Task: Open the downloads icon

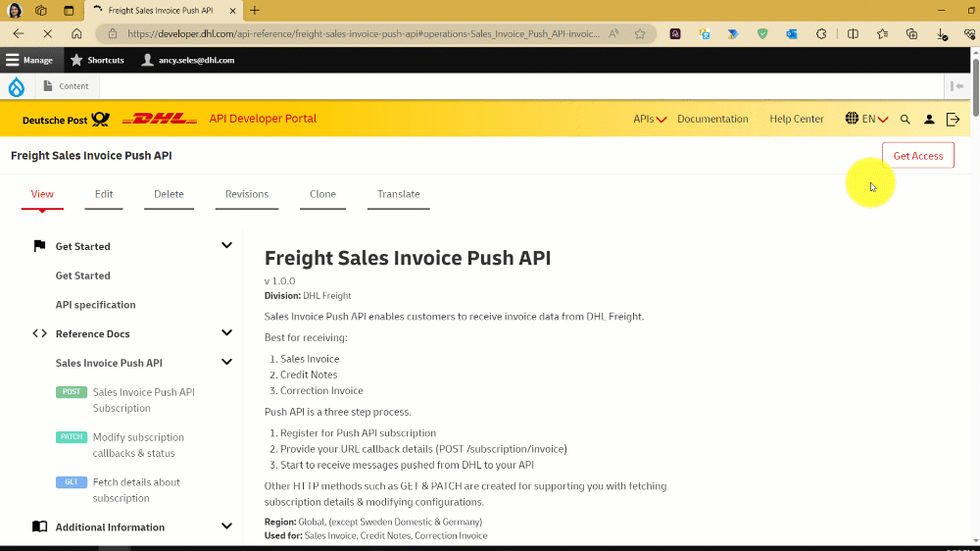Action: [942, 34]
